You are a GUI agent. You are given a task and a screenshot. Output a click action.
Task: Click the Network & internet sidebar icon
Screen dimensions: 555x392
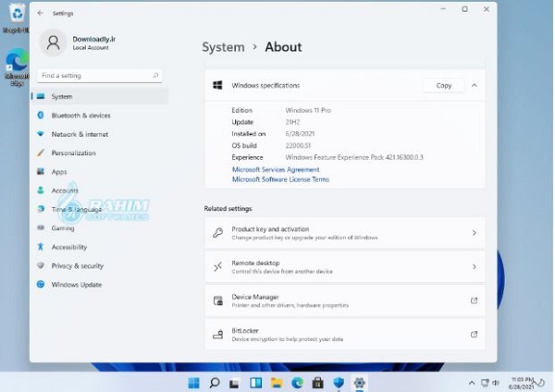pyautogui.click(x=41, y=134)
